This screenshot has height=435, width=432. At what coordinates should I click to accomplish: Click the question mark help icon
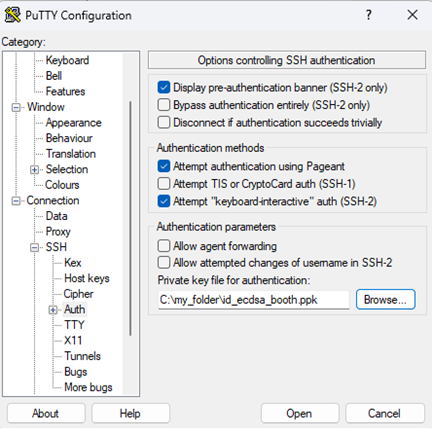coord(368,15)
